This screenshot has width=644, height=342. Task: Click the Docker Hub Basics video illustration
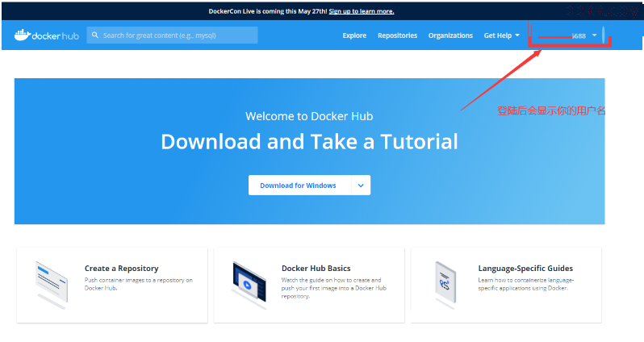coord(249,284)
